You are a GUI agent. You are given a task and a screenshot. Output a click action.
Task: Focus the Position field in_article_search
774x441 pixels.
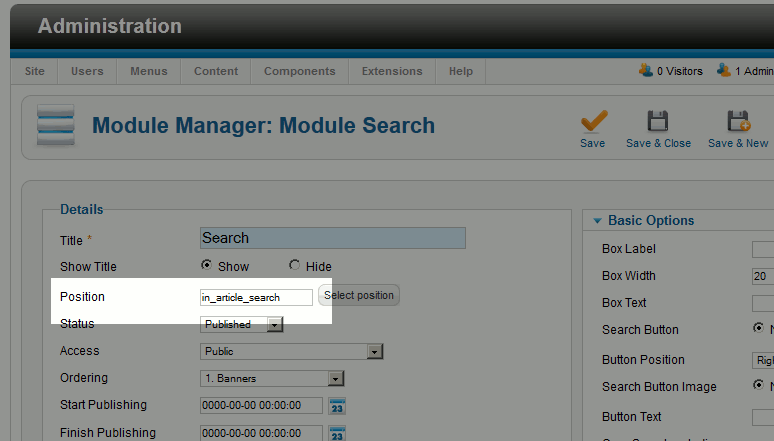256,297
